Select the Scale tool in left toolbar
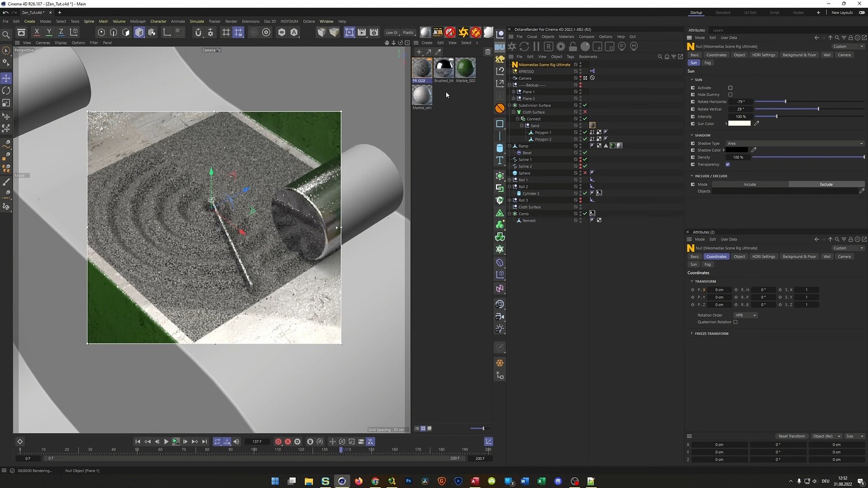 click(6, 103)
